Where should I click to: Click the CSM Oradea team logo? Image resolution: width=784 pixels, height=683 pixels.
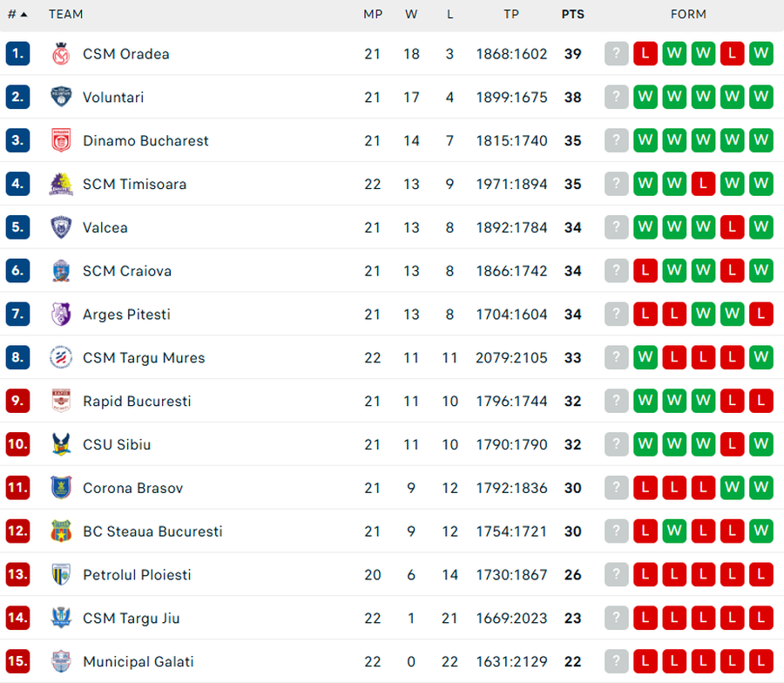[x=61, y=54]
